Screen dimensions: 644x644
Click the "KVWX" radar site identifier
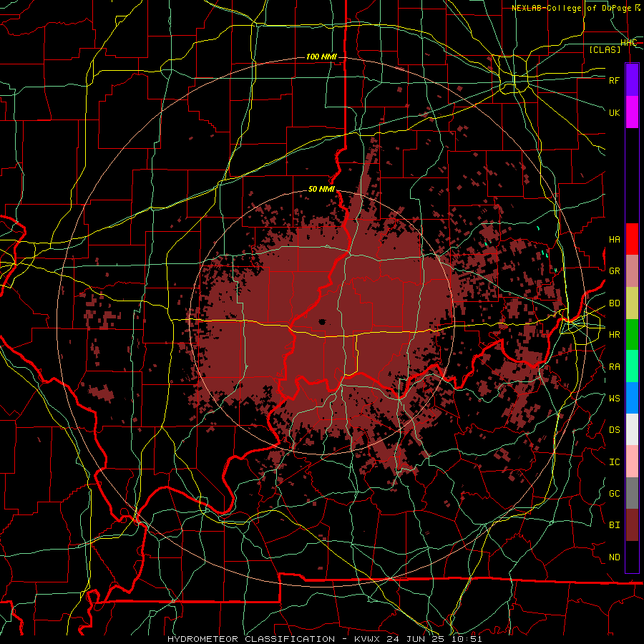point(368,639)
